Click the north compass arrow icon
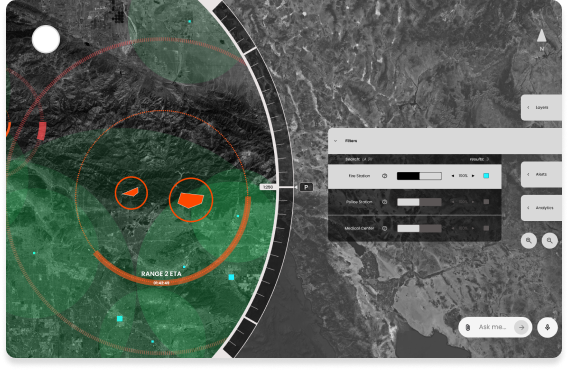Screen dimensions: 568x370 (x=542, y=36)
